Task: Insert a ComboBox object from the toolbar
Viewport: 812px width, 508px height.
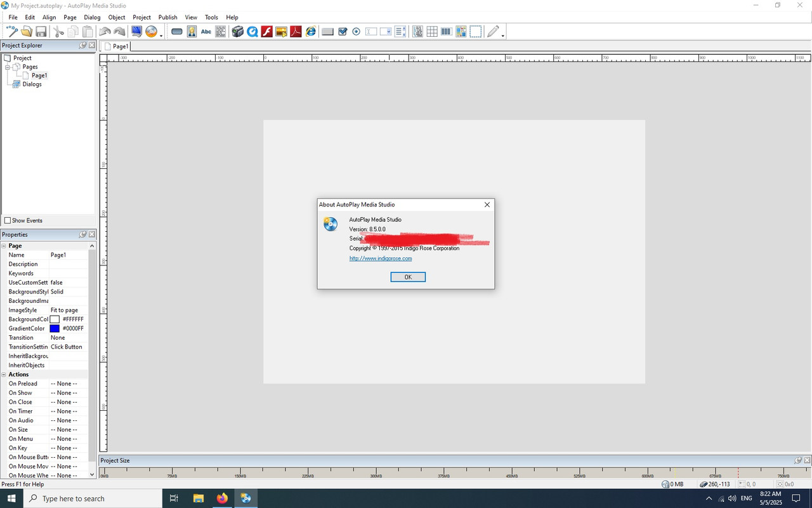Action: [x=386, y=32]
